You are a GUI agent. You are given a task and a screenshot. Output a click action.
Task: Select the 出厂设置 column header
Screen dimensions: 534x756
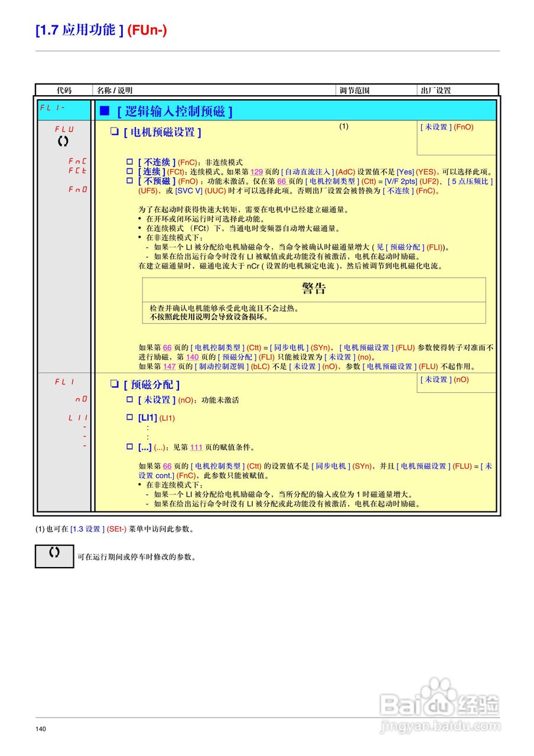pos(435,89)
